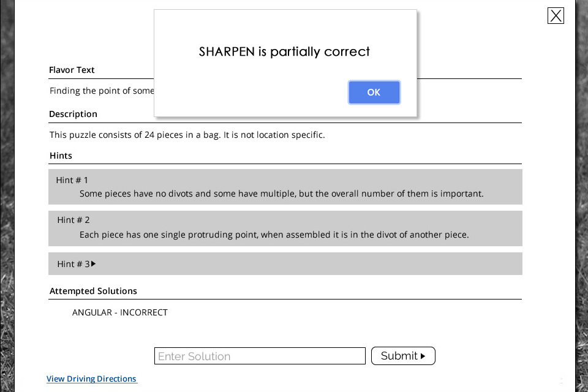Open the View Driving Directions link
This screenshot has width=588, height=392.
tap(91, 379)
